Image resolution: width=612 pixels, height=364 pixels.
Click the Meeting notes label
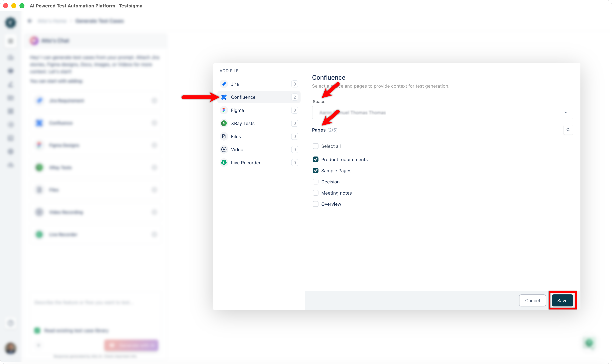pyautogui.click(x=336, y=193)
